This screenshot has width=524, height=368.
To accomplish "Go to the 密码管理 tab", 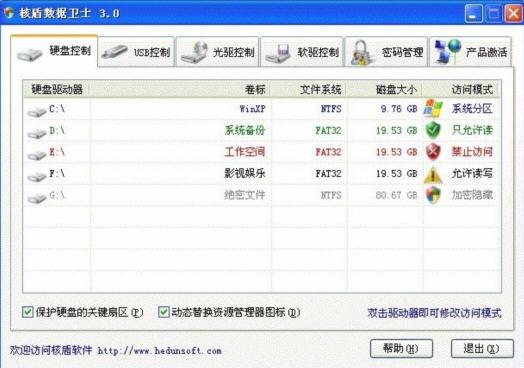I will (386, 52).
